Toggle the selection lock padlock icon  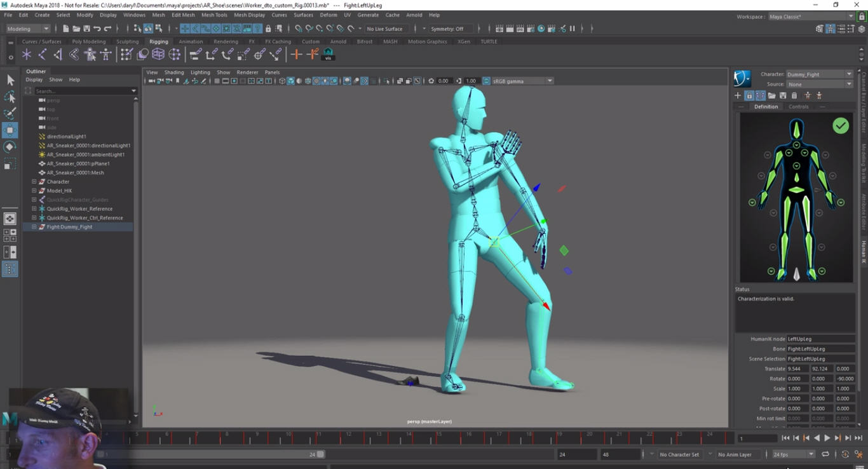(x=268, y=29)
